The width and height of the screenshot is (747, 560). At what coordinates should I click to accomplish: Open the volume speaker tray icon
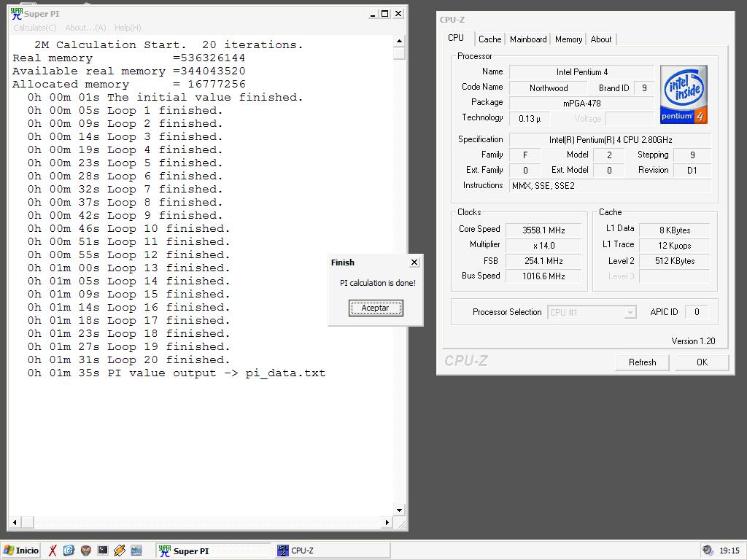(707, 551)
